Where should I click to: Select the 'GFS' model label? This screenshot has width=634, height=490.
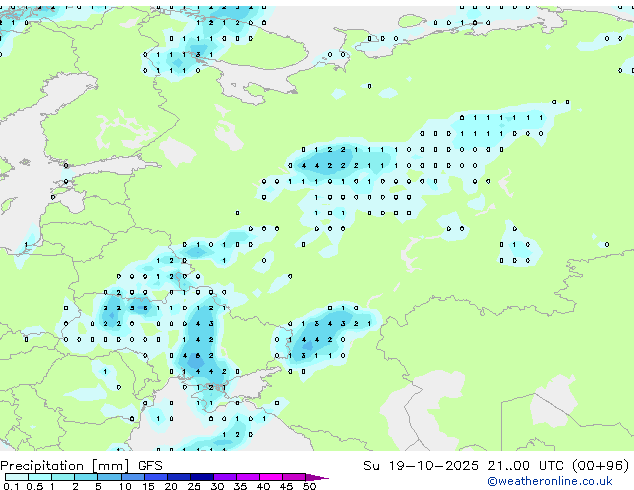(x=150, y=466)
